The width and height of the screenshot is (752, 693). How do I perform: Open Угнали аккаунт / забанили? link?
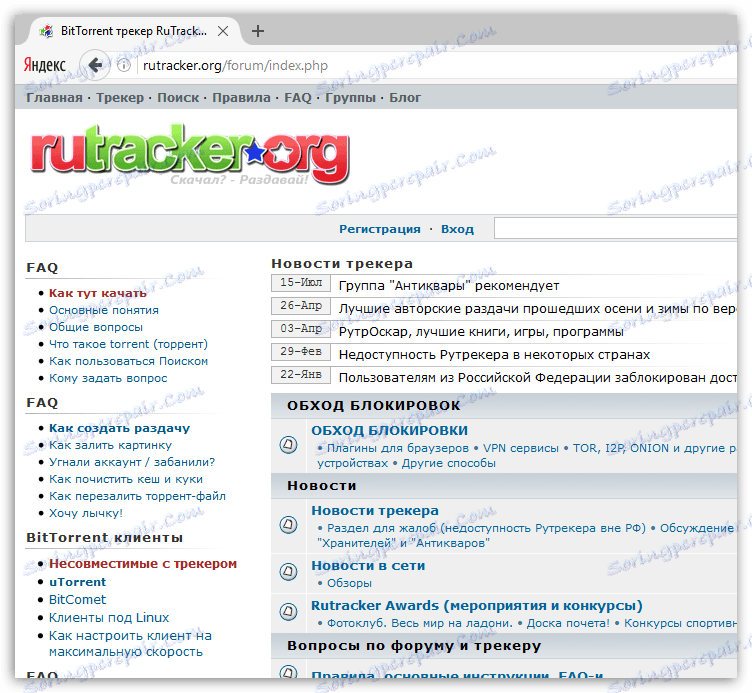[132, 462]
